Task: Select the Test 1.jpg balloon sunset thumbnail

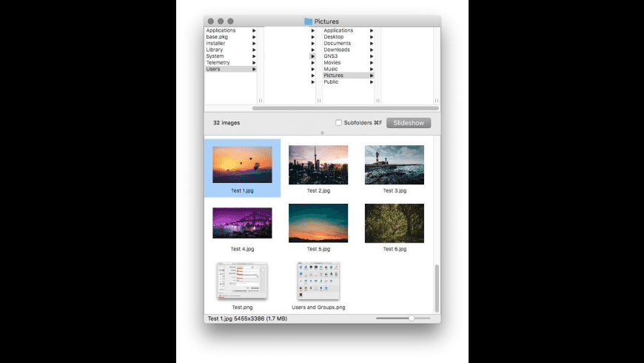Action: tap(242, 164)
